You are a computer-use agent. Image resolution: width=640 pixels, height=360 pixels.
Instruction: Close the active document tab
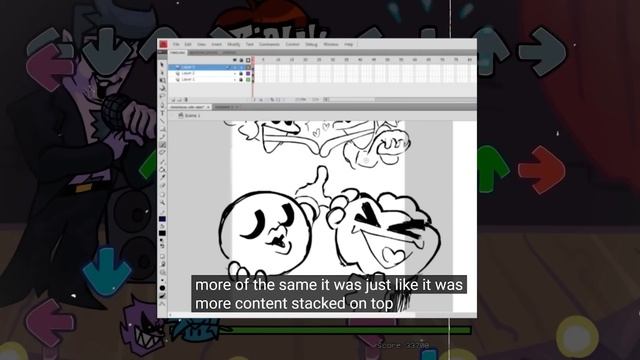pos(208,107)
